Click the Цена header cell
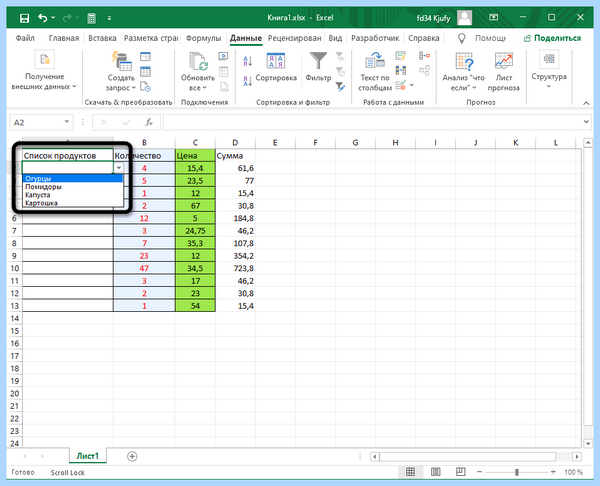 click(195, 155)
